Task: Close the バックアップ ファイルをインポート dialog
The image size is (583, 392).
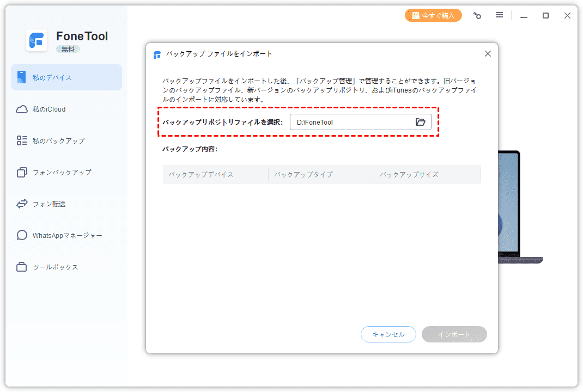Action: click(x=488, y=54)
